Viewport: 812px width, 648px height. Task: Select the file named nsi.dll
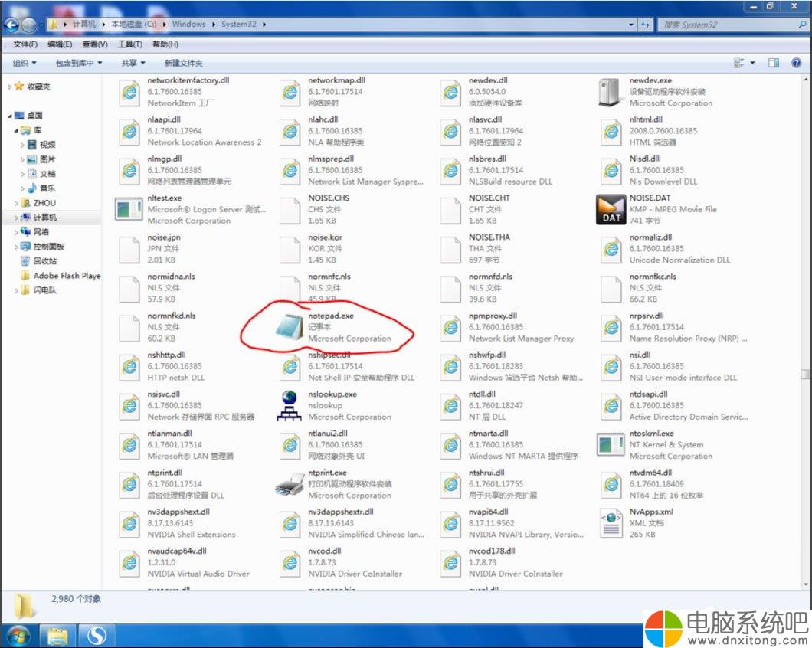click(x=640, y=355)
